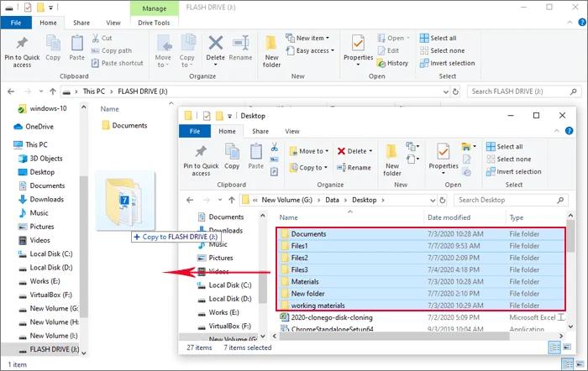The height and width of the screenshot is (371, 588).
Task: Click Invert selection in the Desktop window
Action: [520, 171]
